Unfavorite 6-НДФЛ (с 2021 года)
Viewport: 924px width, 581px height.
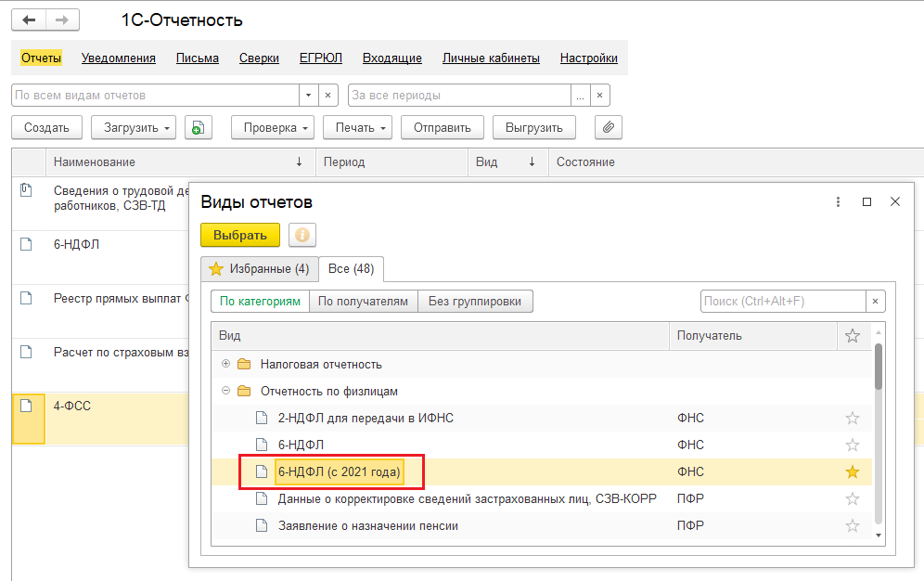pos(853,472)
